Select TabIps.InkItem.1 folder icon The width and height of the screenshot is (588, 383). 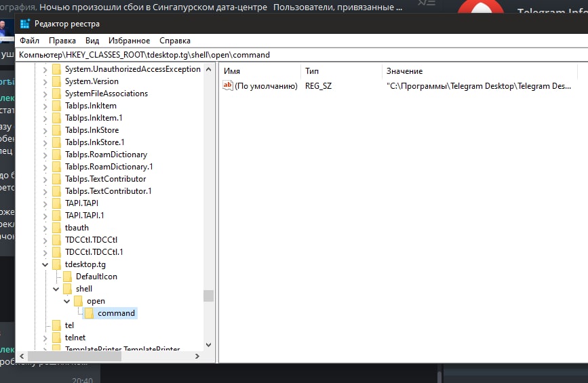pyautogui.click(x=56, y=118)
